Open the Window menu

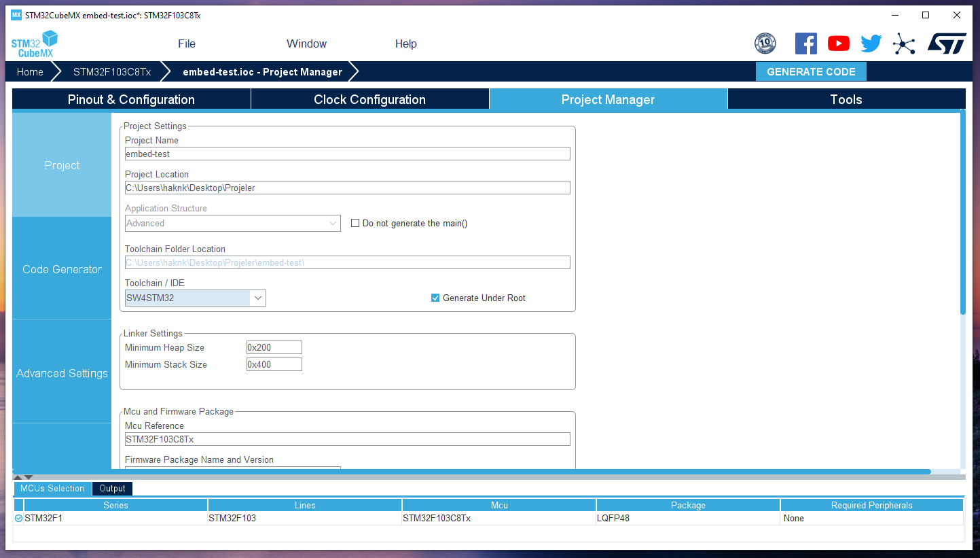[306, 43]
